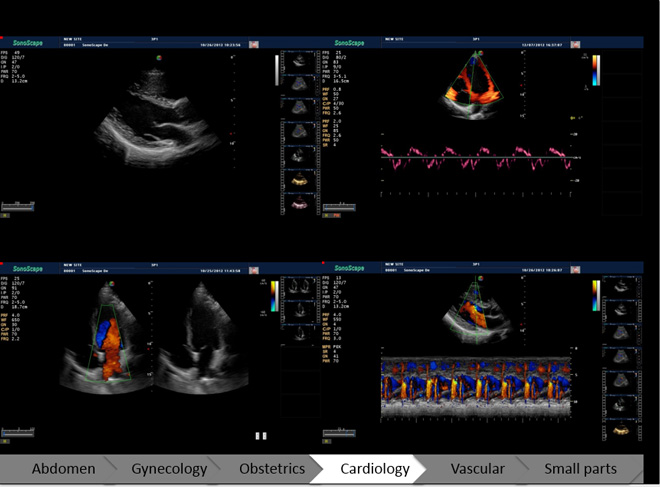Click the pause icon under the dual-view color Doppler image
The image size is (660, 487).
coord(261,436)
